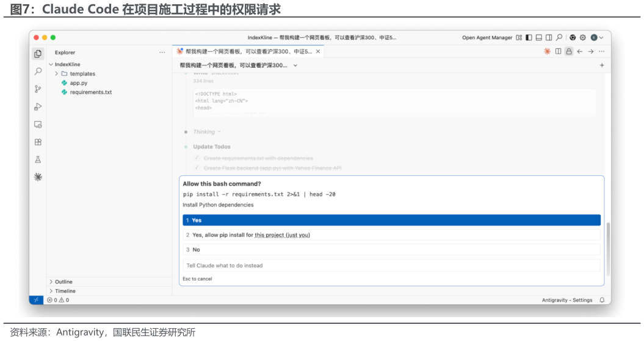644x341 pixels.
Task: Close the Claude Code editor tab
Action: 318,51
